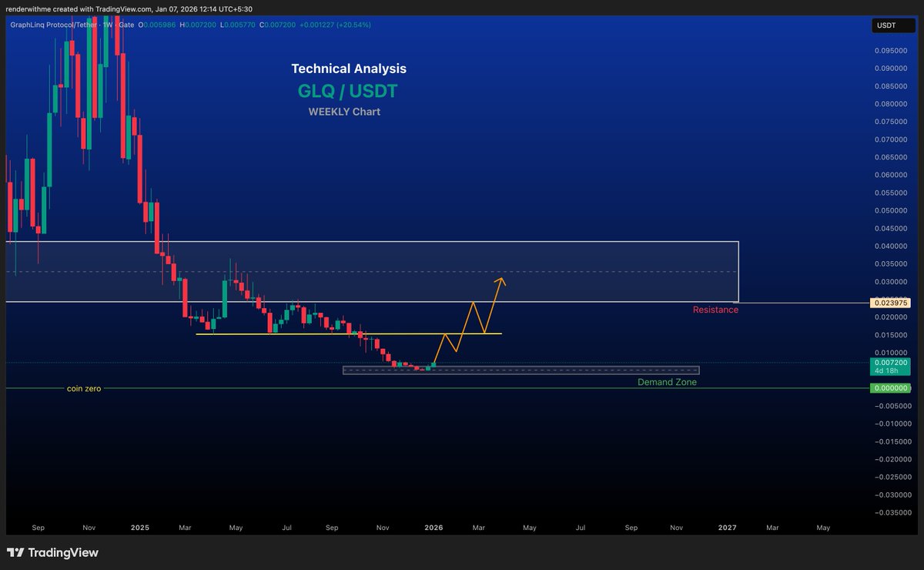
Task: Click the 2025 label on time axis
Action: 140,528
